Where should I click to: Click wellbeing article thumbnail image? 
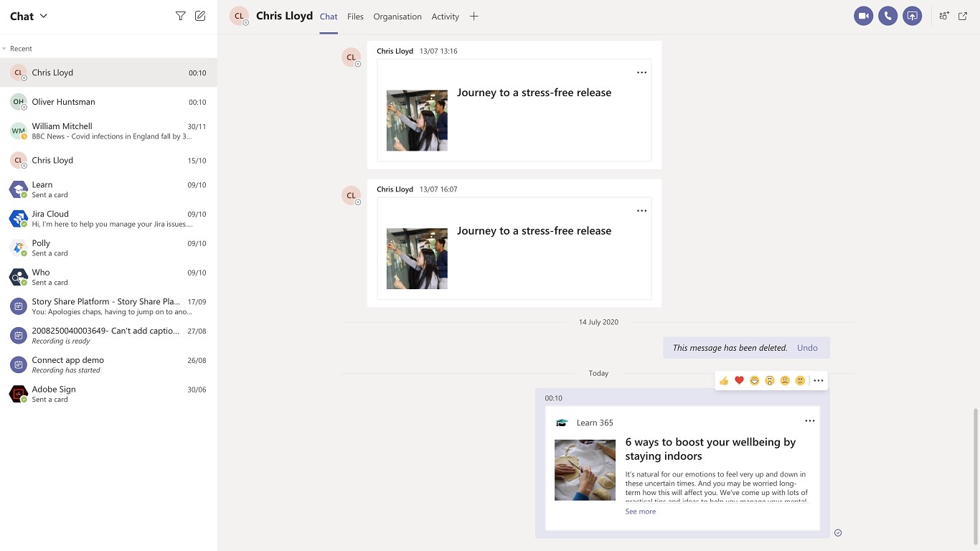point(585,470)
